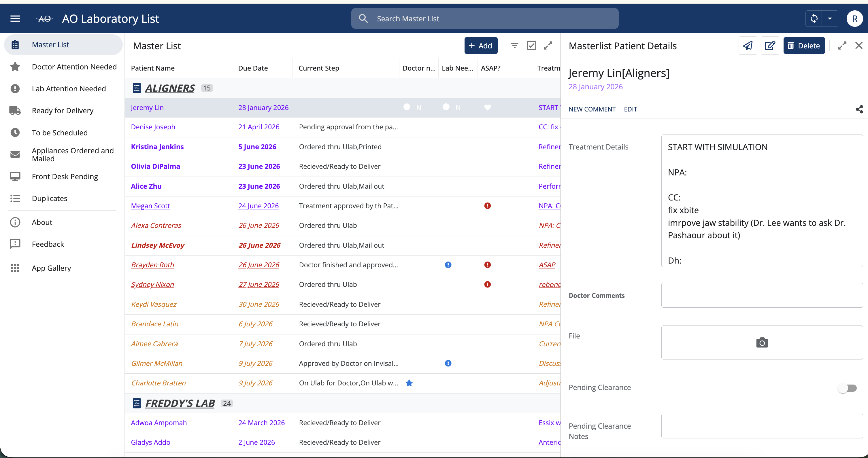Viewport: 868px width, 458px height.
Task: Select the Denise Joseph row
Action: (x=342, y=127)
